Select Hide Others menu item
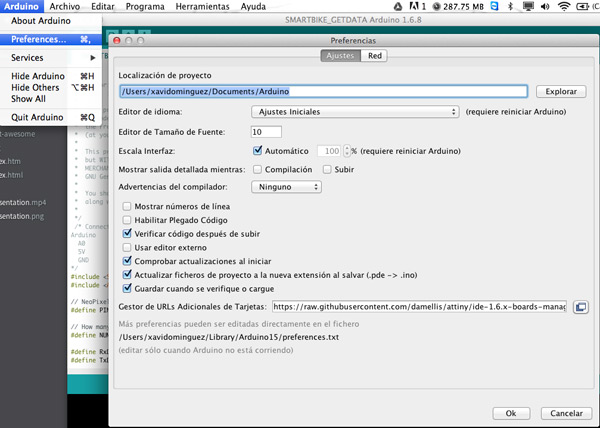This screenshot has width=600, height=428. [x=51, y=88]
